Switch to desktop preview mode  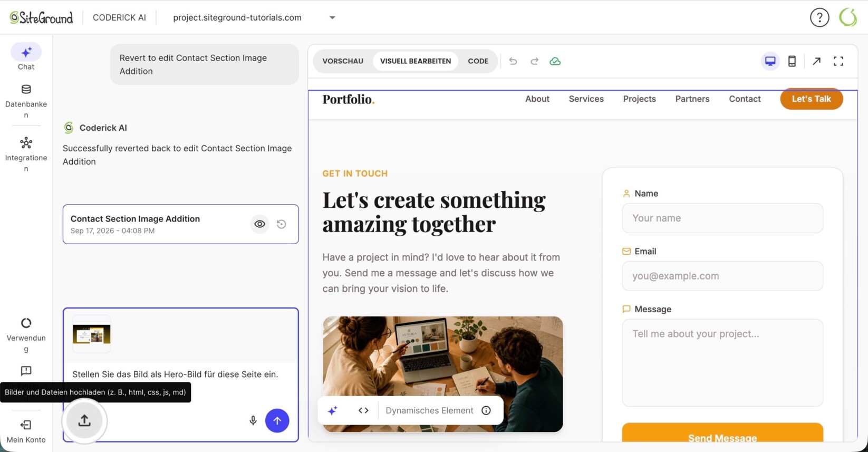pyautogui.click(x=770, y=61)
